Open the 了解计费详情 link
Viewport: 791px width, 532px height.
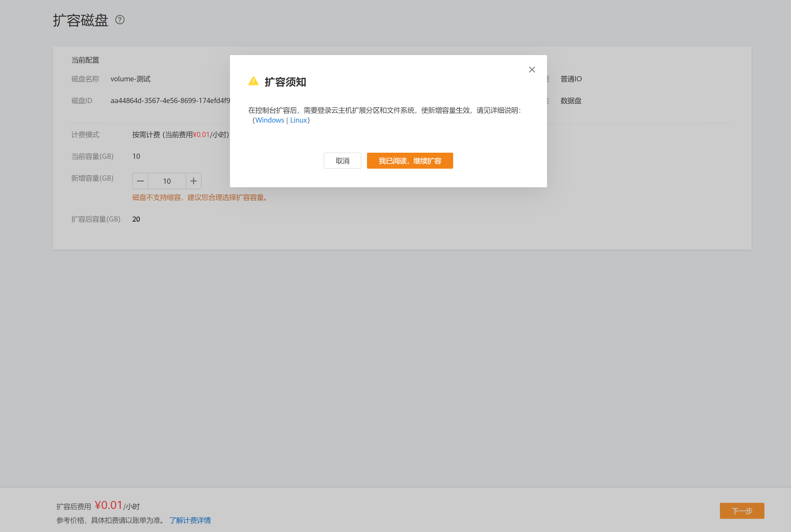pyautogui.click(x=190, y=520)
